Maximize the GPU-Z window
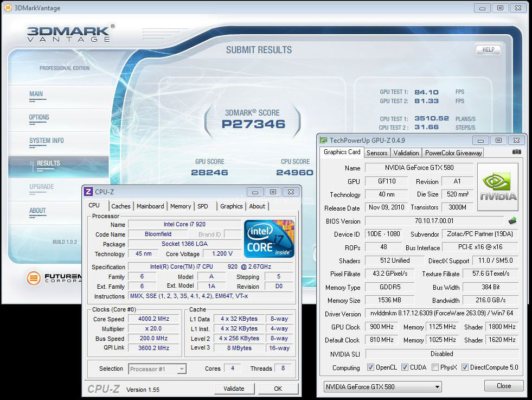 click(x=498, y=140)
